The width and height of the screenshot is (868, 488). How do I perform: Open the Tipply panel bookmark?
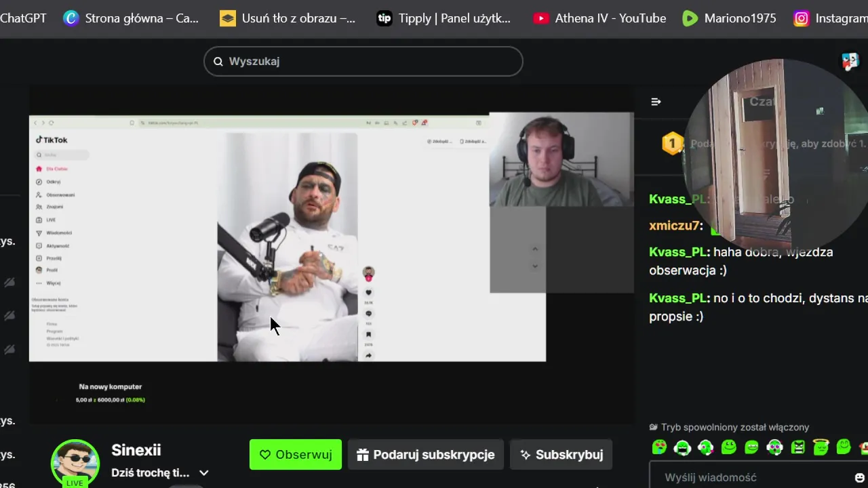pos(444,18)
